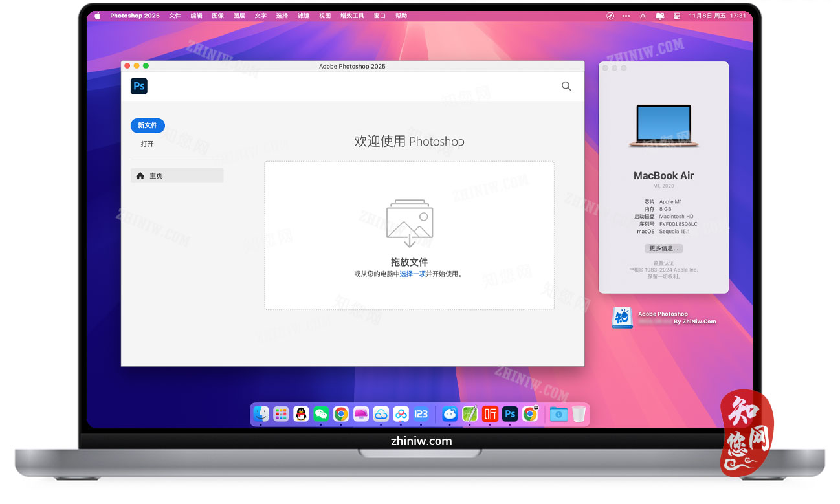Viewport: 840px width, 504px height.
Task: Select the 主页 sidebar item
Action: click(x=177, y=175)
